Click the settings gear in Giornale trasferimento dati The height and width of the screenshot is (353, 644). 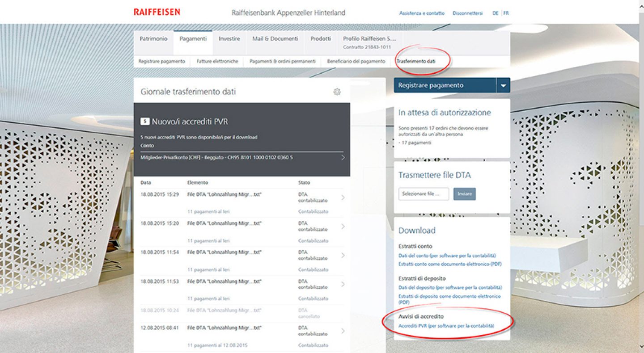click(x=337, y=92)
